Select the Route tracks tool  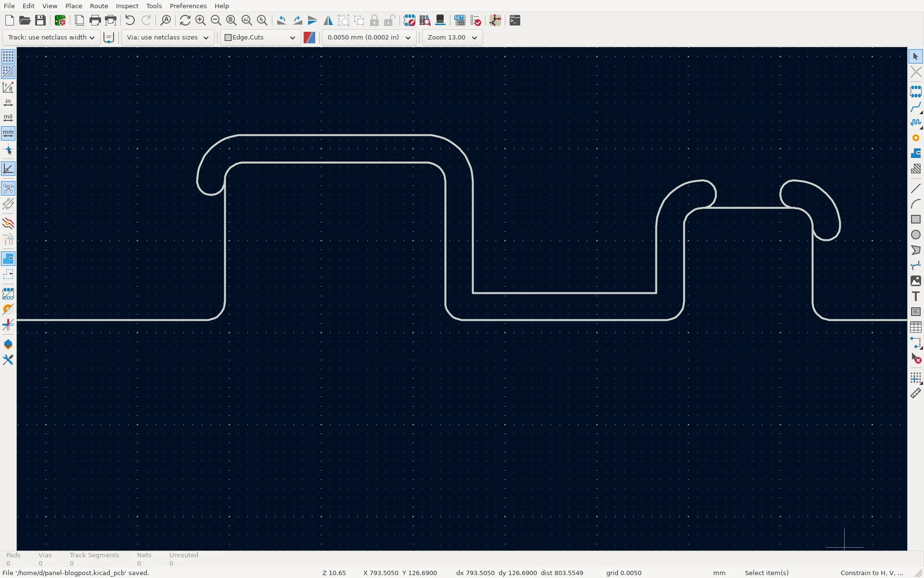click(916, 107)
